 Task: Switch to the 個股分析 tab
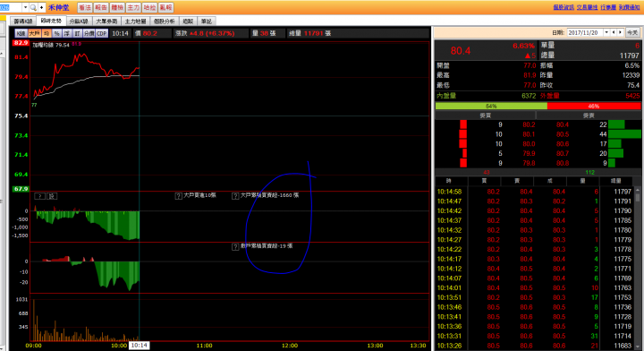[165, 21]
